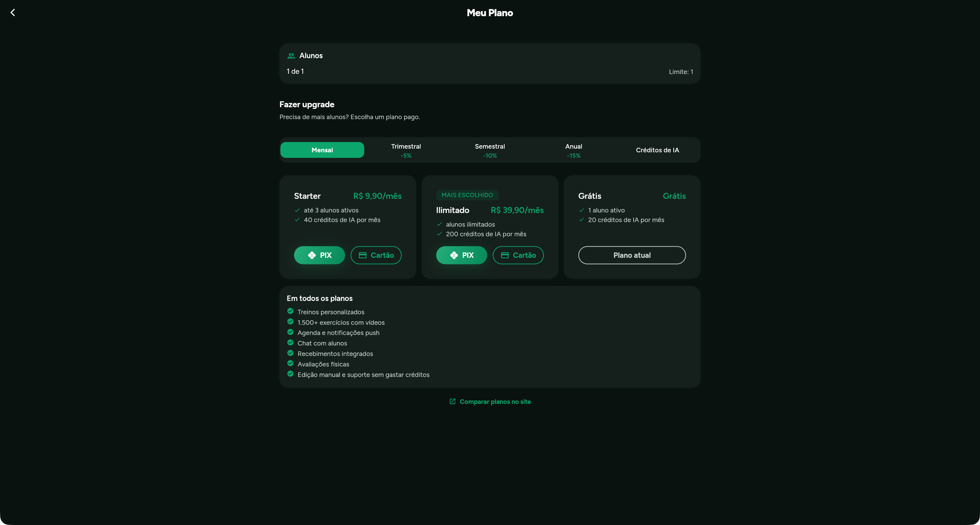The image size is (980, 525).
Task: Pay Ilimitado plan with Cartão
Action: (518, 255)
